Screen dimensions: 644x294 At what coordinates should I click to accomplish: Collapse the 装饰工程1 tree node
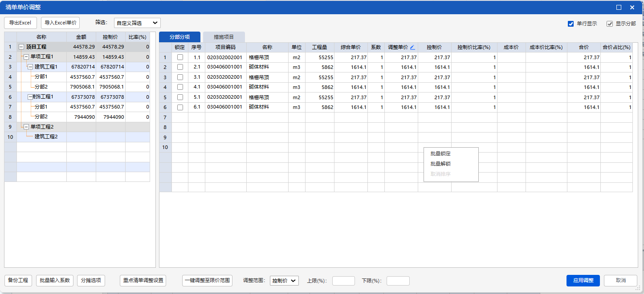point(30,97)
